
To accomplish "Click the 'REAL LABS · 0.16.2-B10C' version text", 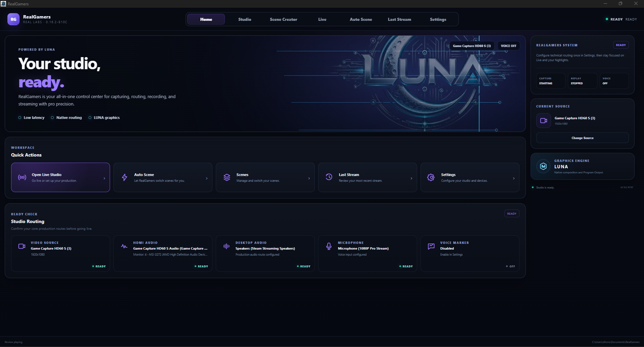I will click(45, 22).
